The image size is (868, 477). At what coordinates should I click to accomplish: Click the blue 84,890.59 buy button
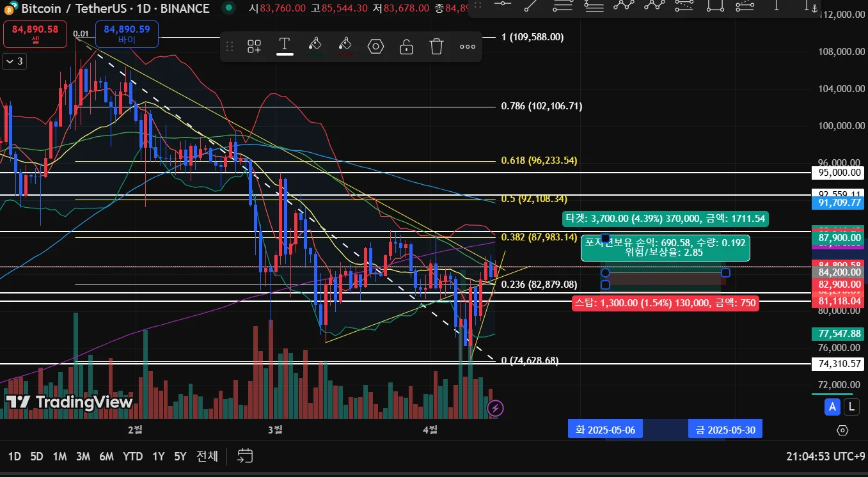[x=127, y=34]
